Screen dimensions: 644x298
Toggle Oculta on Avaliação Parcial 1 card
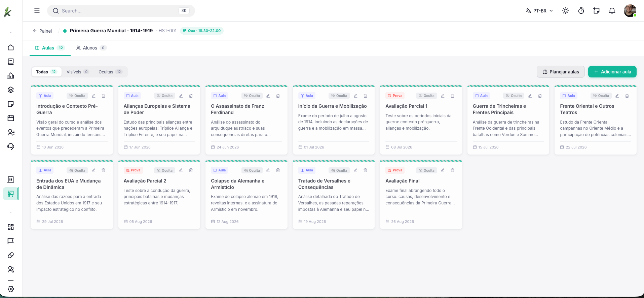click(426, 96)
